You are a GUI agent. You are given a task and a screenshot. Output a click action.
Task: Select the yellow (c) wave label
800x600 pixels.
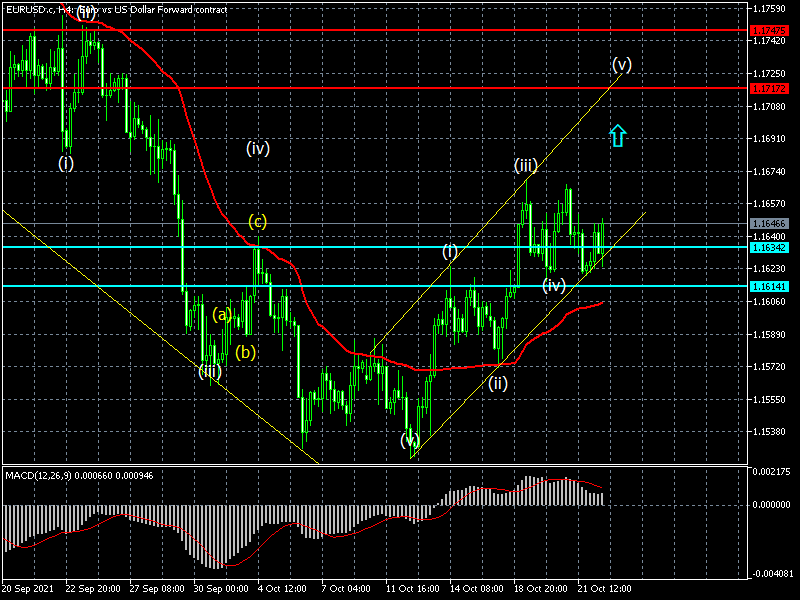[x=258, y=221]
